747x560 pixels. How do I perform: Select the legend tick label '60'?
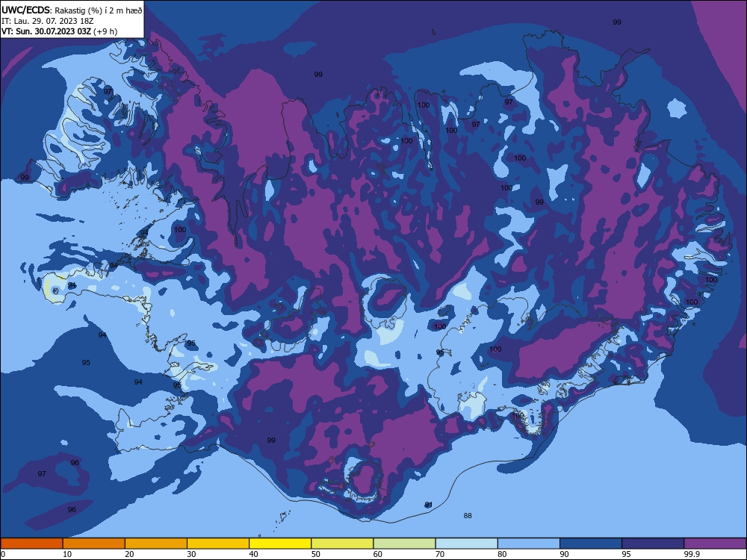coord(378,554)
